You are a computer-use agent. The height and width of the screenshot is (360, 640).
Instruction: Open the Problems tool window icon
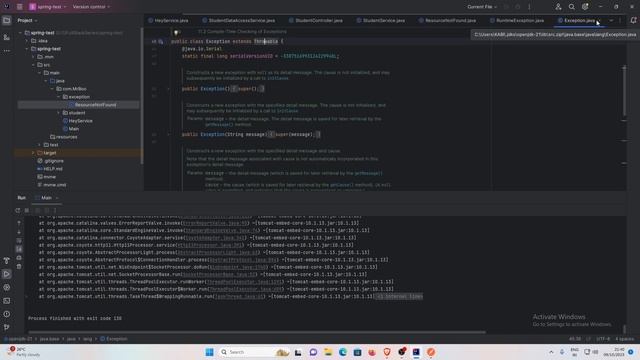point(7,314)
